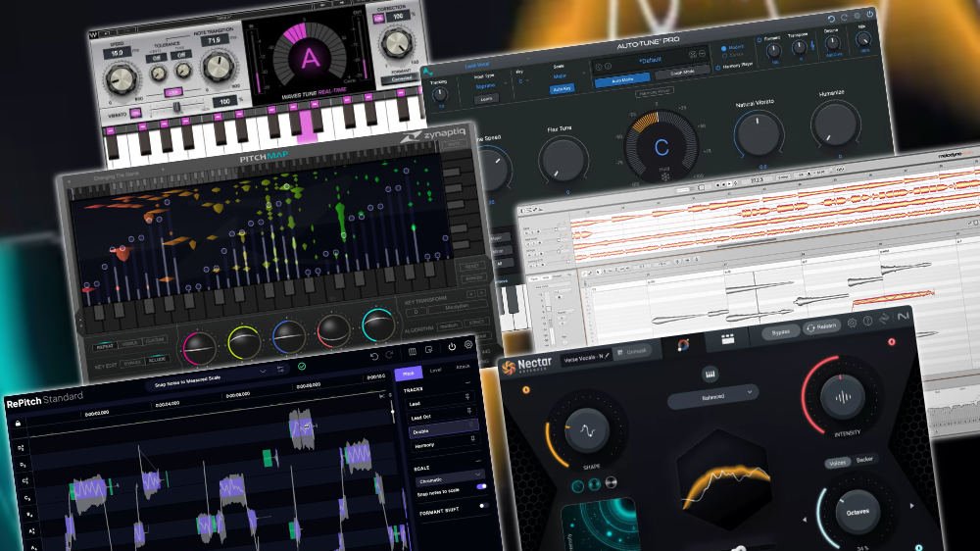Click first teal icon under Shape knob
Screen dimensions: 980x551
[x=578, y=486]
